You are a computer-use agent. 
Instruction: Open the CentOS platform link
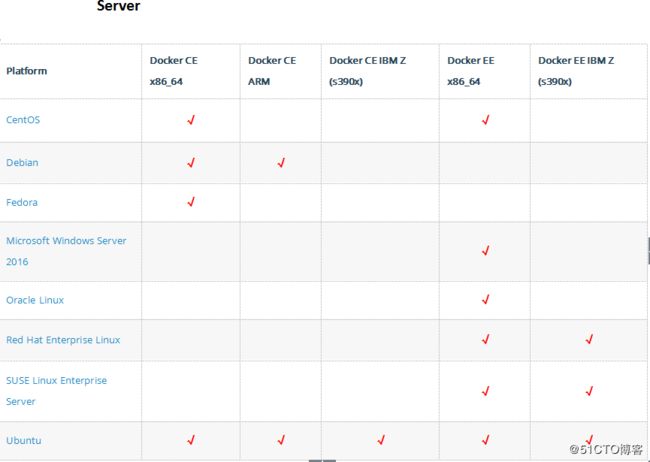pos(23,120)
